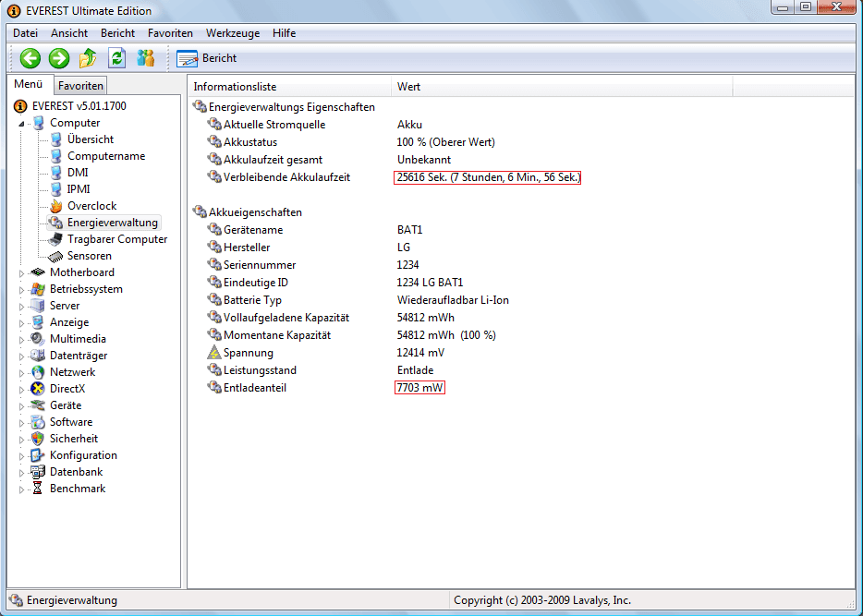
Task: Select the Motherboard icon in tree
Action: tap(38, 272)
